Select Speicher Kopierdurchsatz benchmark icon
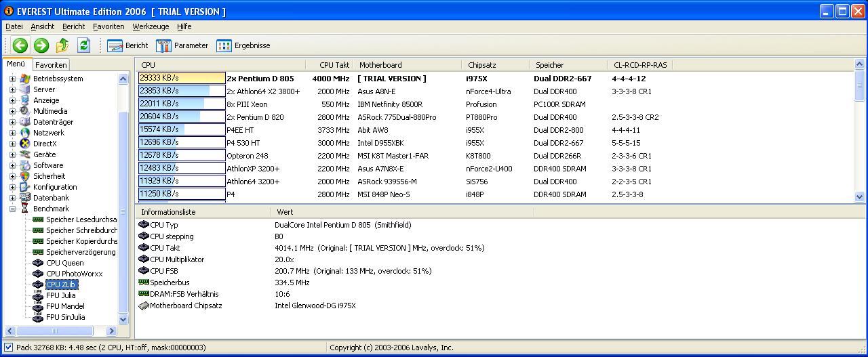This screenshot has width=868, height=357. 38,241
